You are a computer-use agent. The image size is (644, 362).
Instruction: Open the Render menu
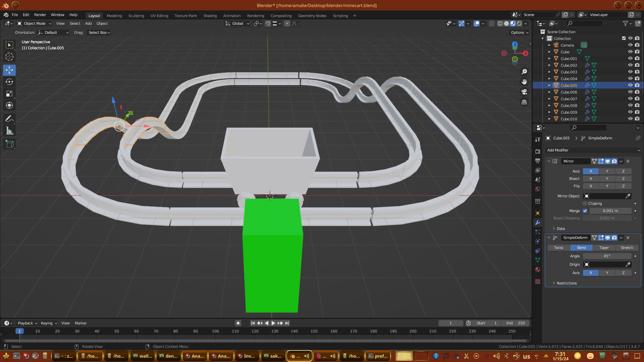(x=40, y=15)
